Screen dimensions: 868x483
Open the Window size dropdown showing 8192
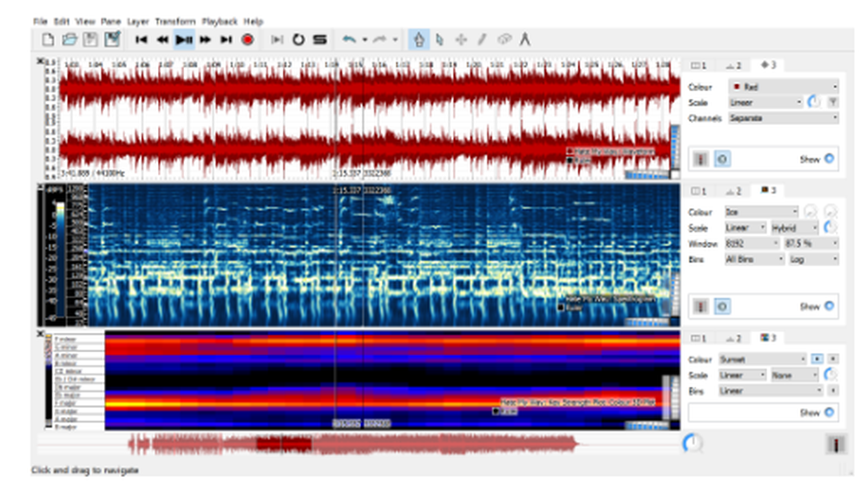(x=752, y=244)
